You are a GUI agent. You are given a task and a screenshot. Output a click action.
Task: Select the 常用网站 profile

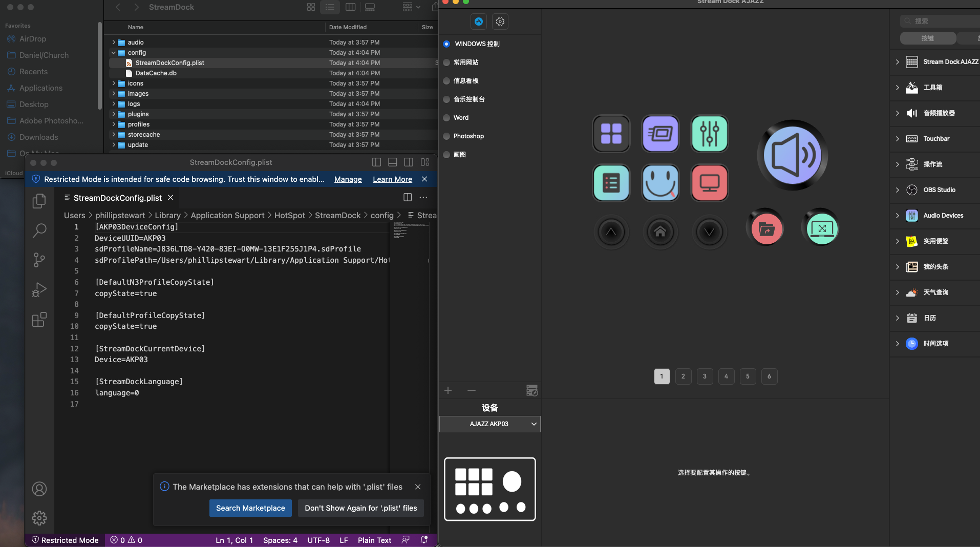tap(446, 62)
